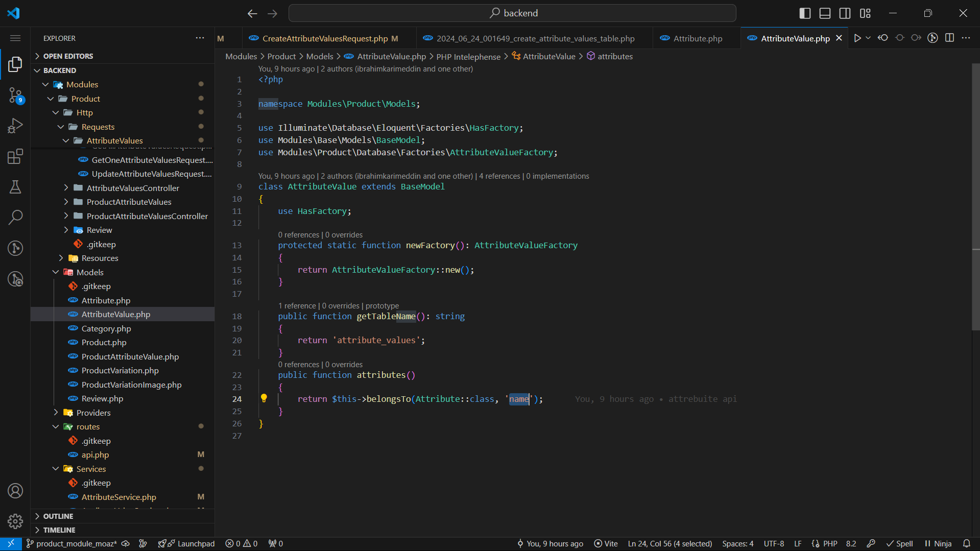
Task: Click the lightbulb code action icon
Action: 264,398
